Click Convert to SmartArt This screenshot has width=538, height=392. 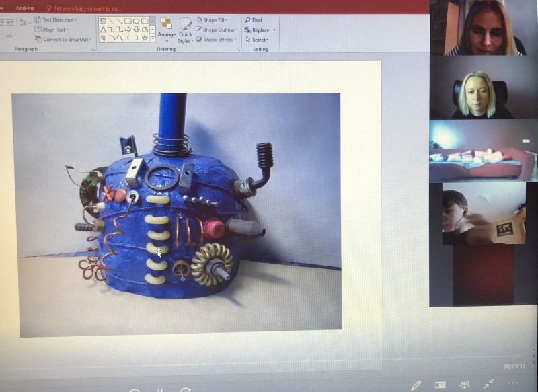click(x=64, y=40)
